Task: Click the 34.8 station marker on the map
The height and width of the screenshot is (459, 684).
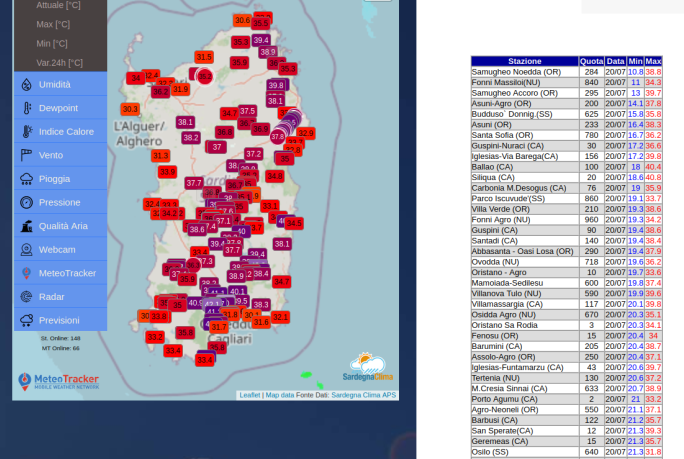Action: pyautogui.click(x=275, y=176)
